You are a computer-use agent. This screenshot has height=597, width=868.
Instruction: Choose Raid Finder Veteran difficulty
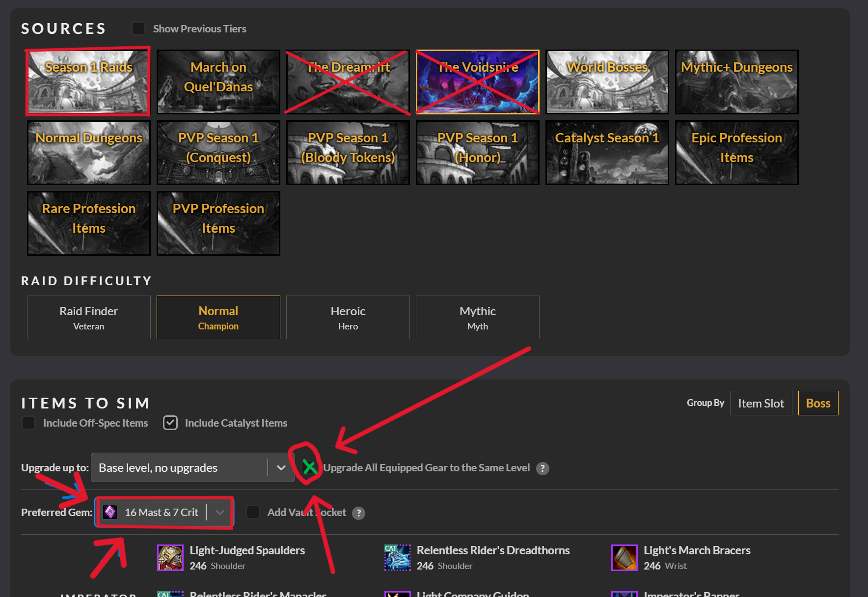click(89, 317)
